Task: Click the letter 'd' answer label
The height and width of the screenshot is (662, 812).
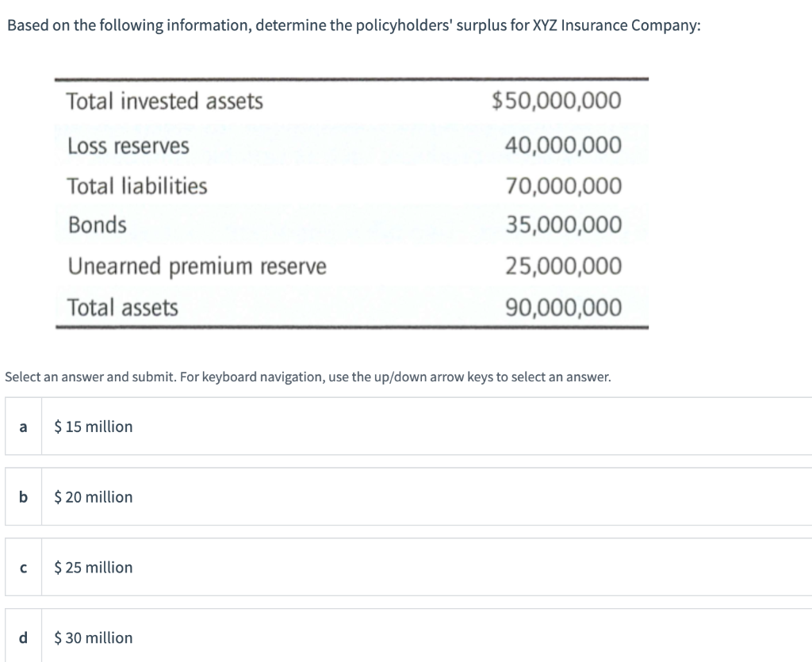Action: coord(23,637)
